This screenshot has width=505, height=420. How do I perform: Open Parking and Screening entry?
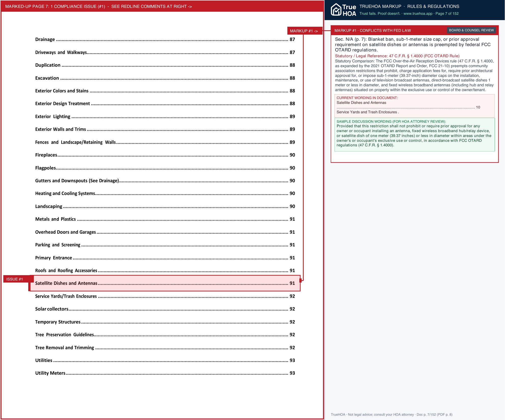pyautogui.click(x=165, y=245)
